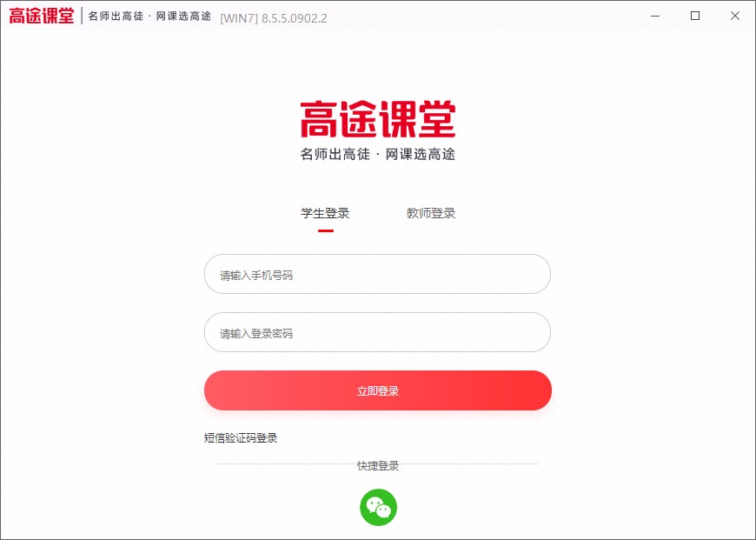This screenshot has width=756, height=540.
Task: Close the 高途课堂 login window
Action: point(735,16)
